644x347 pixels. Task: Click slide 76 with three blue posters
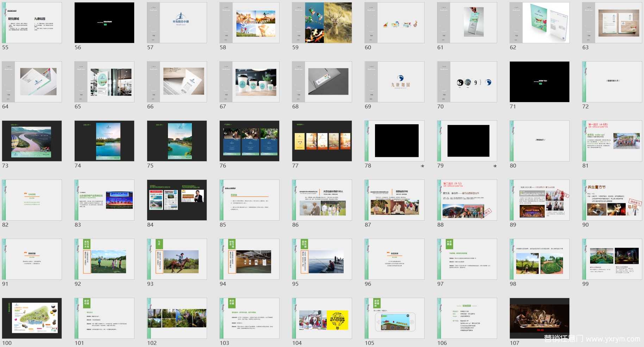[249, 141]
